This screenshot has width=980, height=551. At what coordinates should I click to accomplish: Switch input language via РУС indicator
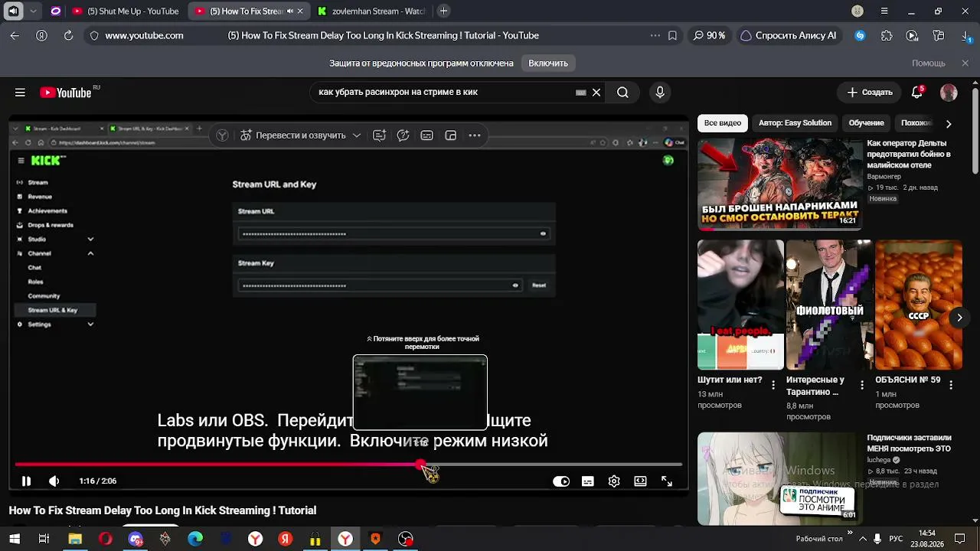point(896,539)
